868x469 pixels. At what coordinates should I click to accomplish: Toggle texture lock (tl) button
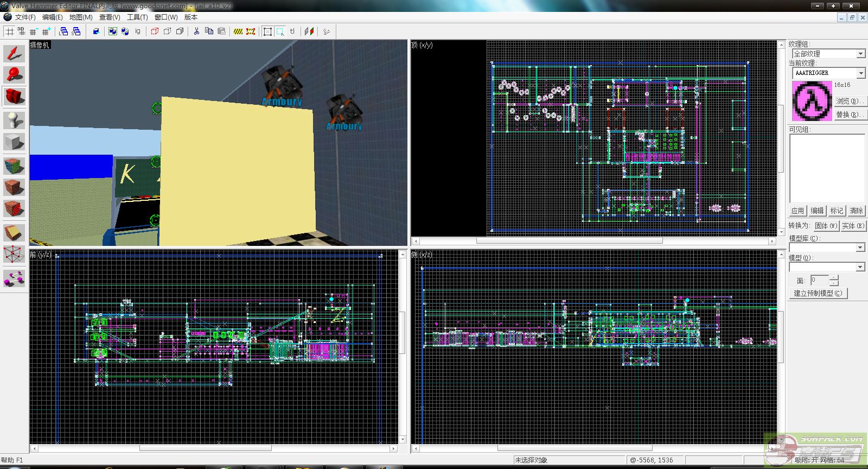pos(292,31)
